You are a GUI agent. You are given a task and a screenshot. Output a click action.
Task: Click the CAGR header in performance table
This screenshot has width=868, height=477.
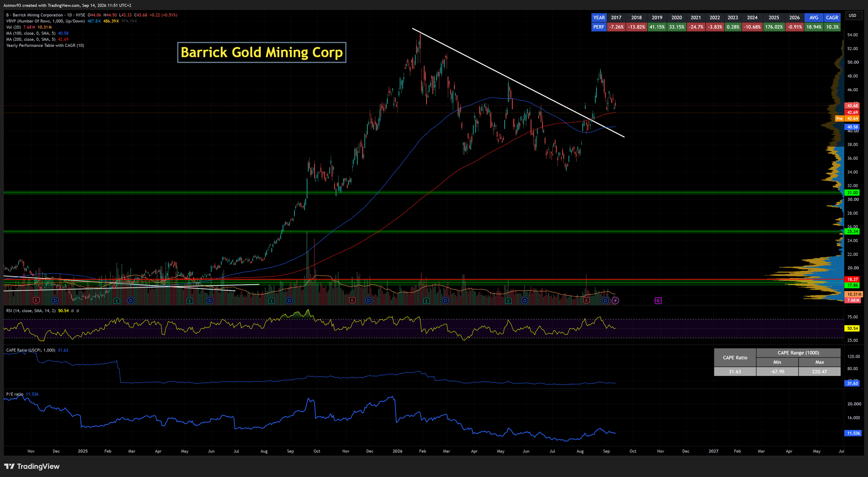point(832,18)
